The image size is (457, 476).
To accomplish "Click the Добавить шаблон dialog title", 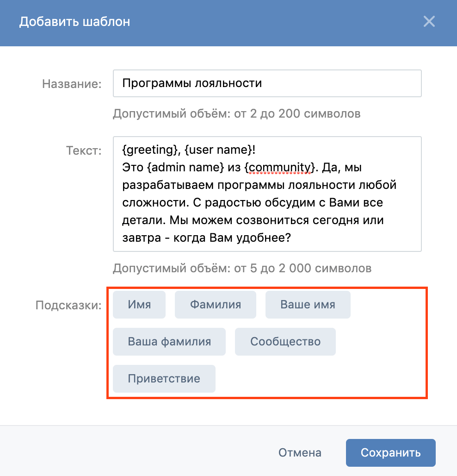I will tap(74, 22).
